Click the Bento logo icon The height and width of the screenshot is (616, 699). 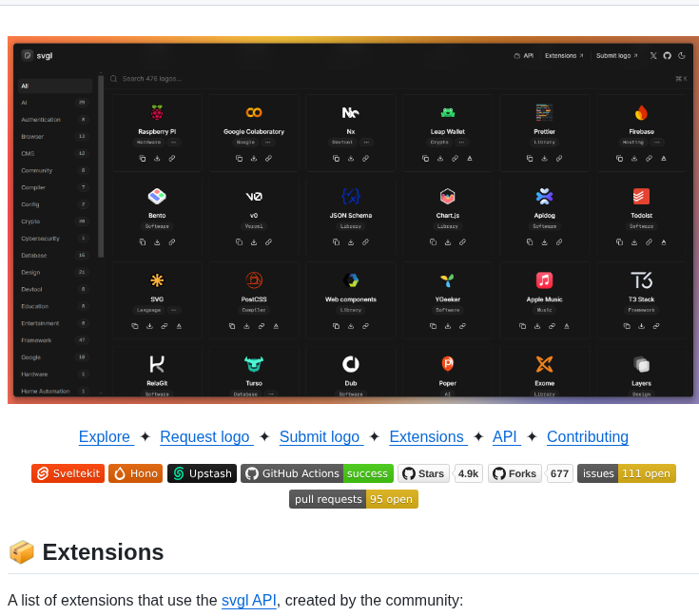[x=157, y=196]
